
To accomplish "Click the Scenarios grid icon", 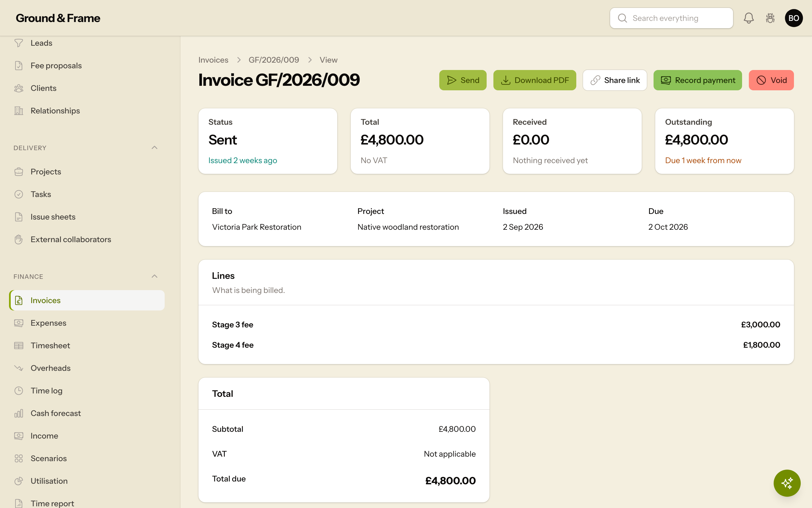I will (x=19, y=458).
